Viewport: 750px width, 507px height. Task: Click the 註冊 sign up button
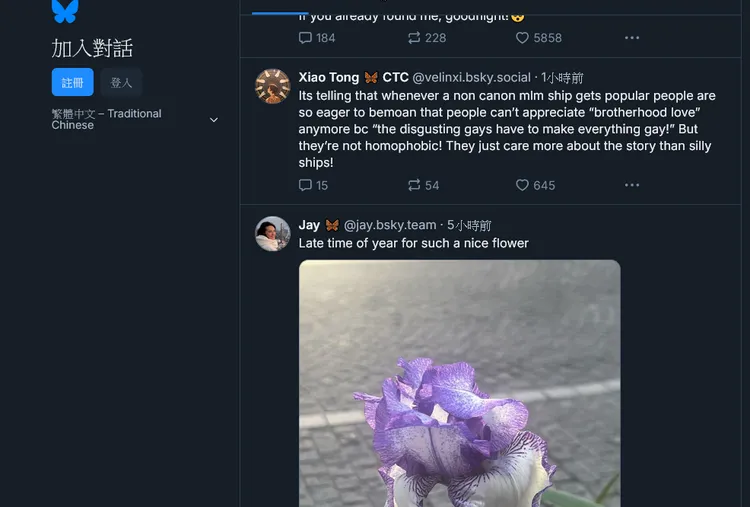tap(72, 83)
